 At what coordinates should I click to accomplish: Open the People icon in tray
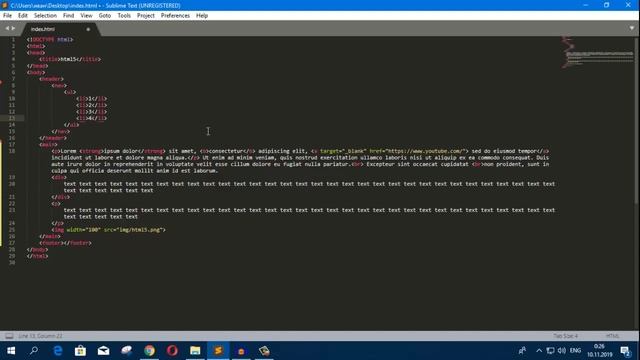point(522,351)
